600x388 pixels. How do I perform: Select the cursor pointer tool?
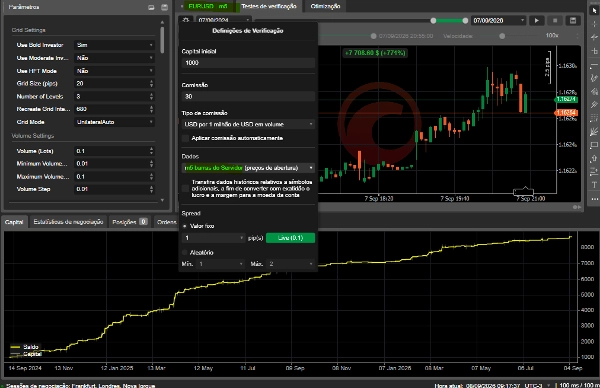tap(594, 10)
